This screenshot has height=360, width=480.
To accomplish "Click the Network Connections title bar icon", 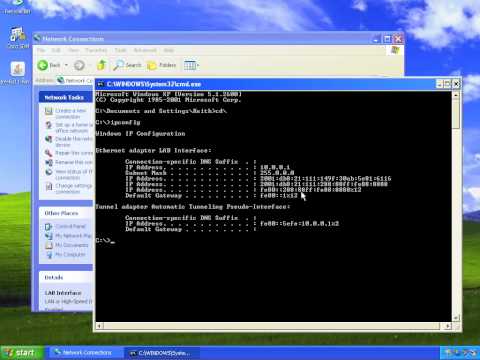I will [x=37, y=39].
